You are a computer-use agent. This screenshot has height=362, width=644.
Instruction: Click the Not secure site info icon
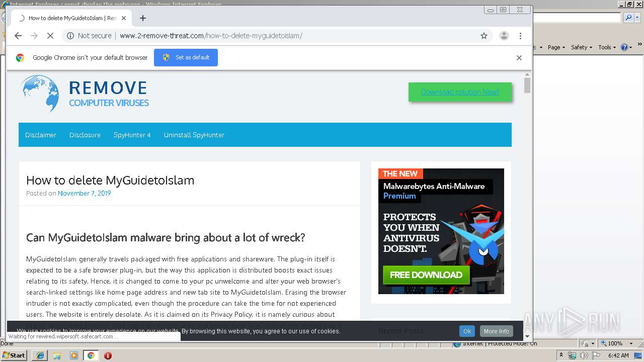70,36
